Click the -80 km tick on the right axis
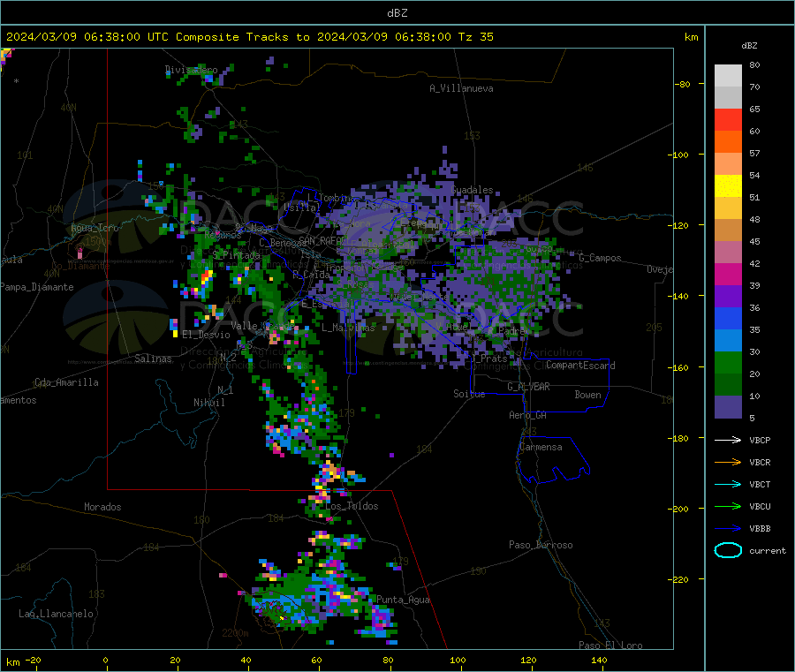 pyautogui.click(x=683, y=84)
